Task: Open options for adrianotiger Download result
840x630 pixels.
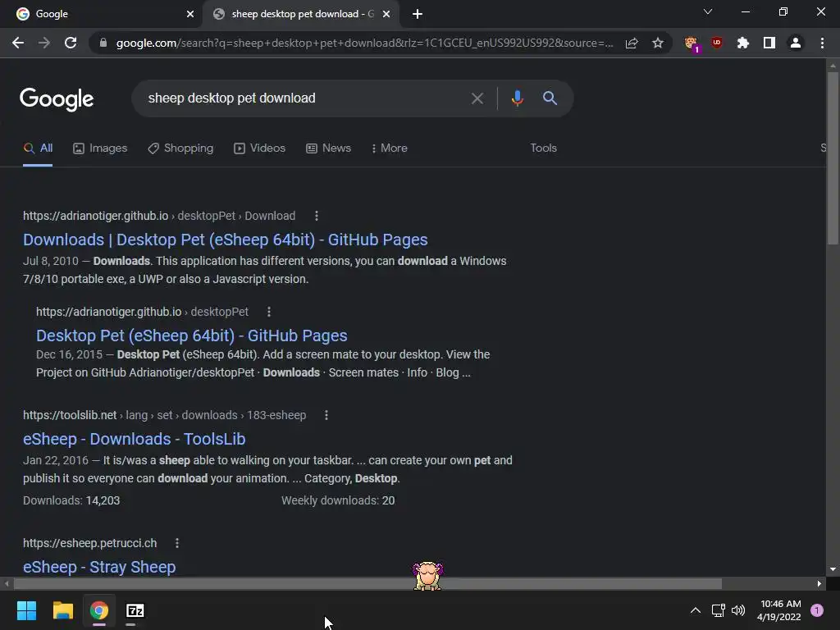Action: (x=317, y=216)
